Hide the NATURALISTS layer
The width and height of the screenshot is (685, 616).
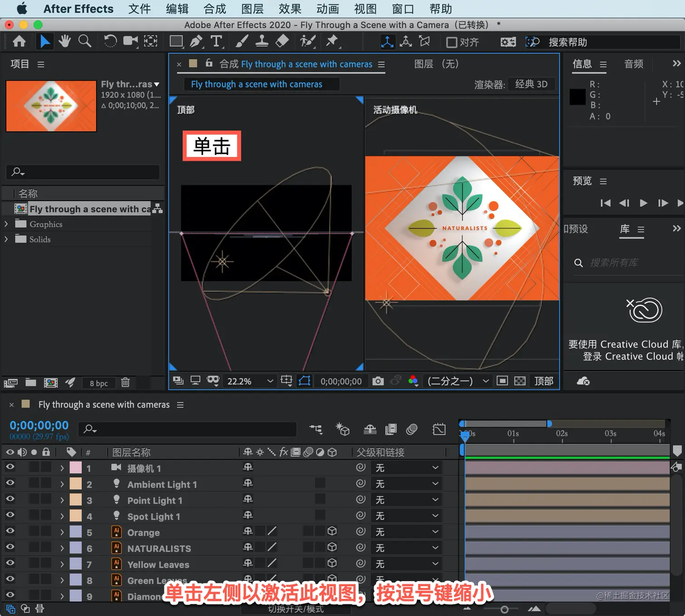[10, 548]
